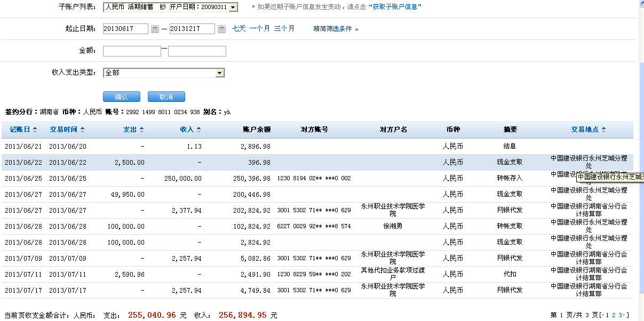This screenshot has width=644, height=321.
Task: Click sort arrows beside 记账日 header
Action: coord(35,130)
